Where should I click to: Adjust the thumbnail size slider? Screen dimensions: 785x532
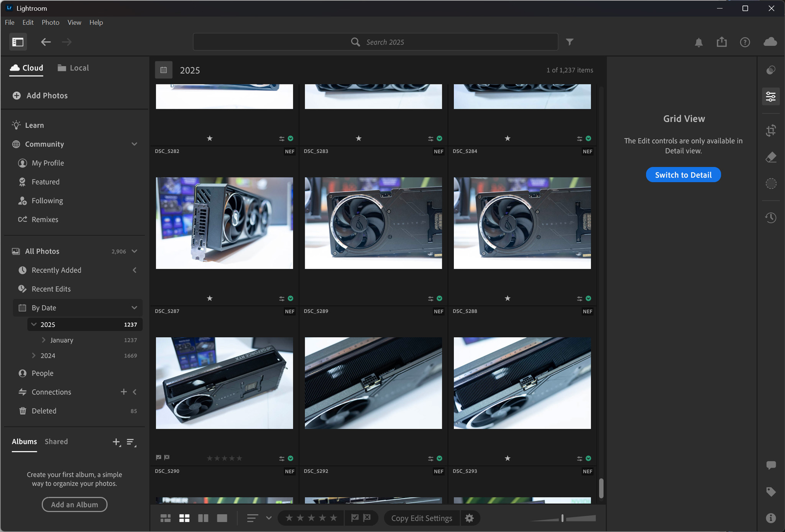563,518
